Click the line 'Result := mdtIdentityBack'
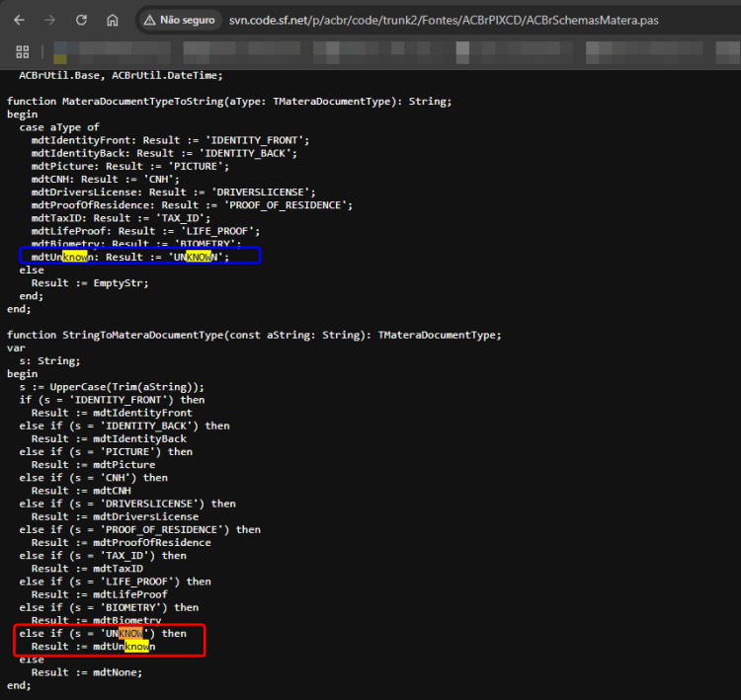This screenshot has height=700, width=741. pyautogui.click(x=109, y=439)
